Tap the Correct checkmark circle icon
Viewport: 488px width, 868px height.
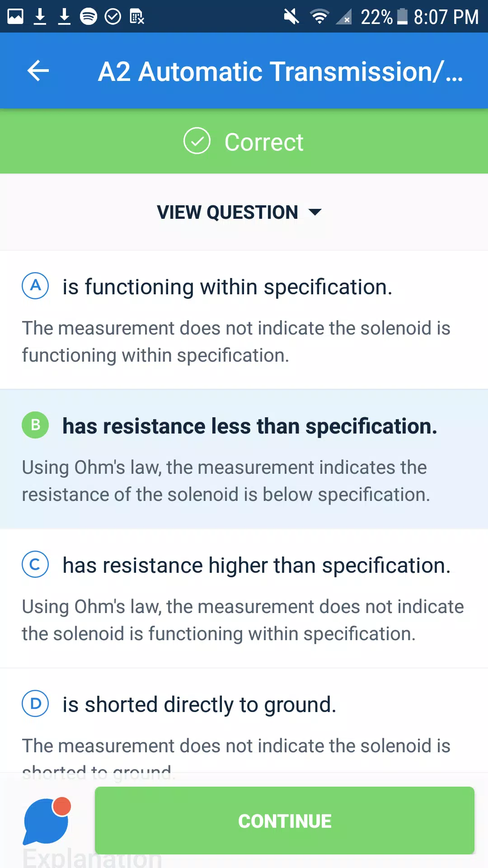click(197, 141)
